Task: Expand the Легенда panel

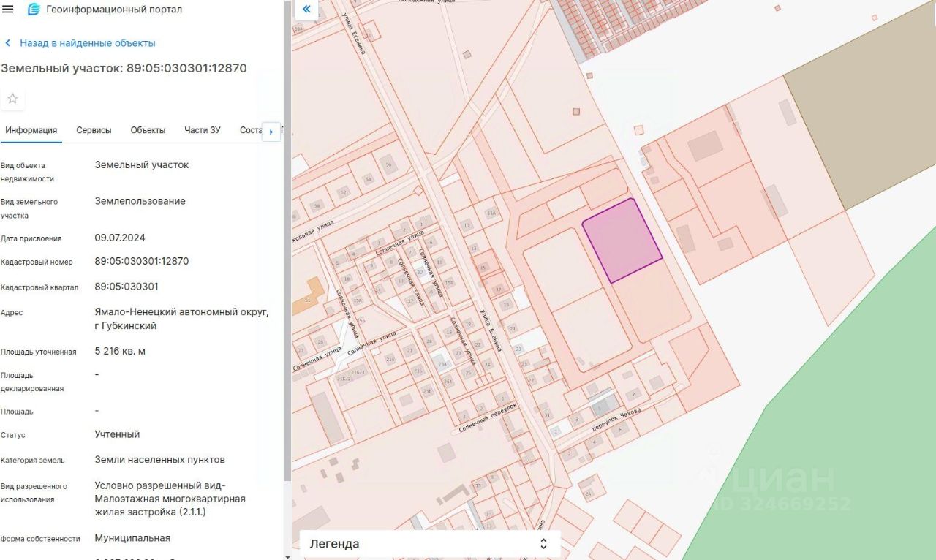Action: click(430, 544)
